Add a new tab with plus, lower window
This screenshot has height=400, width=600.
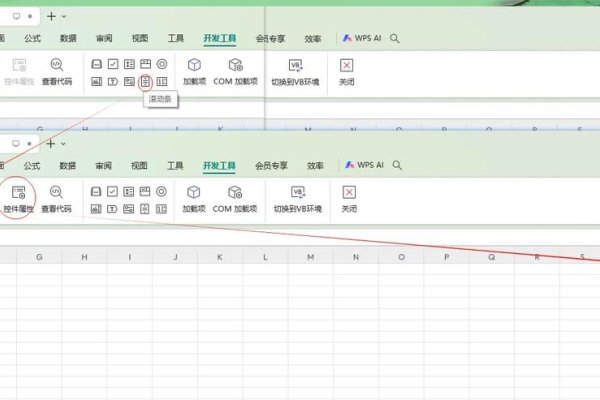coord(51,144)
